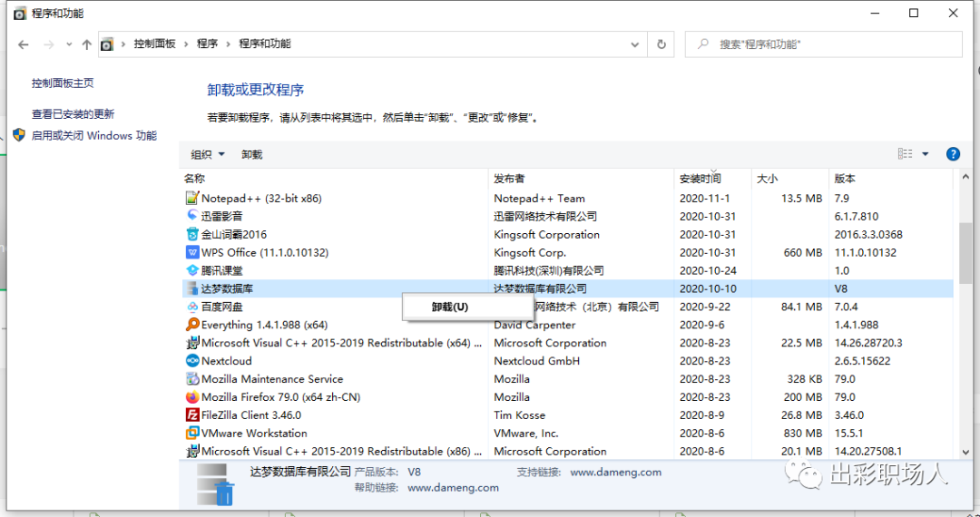
Task: Click the vertical scrollbar thumb
Action: pyautogui.click(x=965, y=253)
